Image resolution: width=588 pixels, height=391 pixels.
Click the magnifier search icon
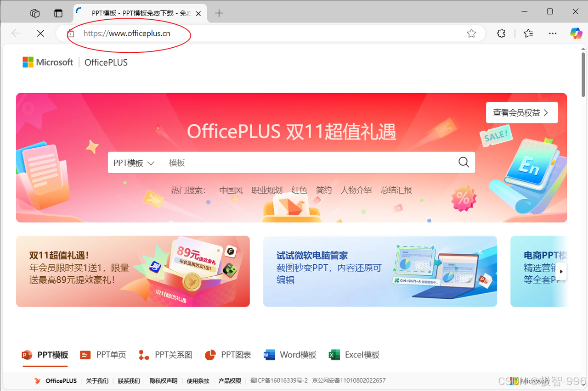464,162
